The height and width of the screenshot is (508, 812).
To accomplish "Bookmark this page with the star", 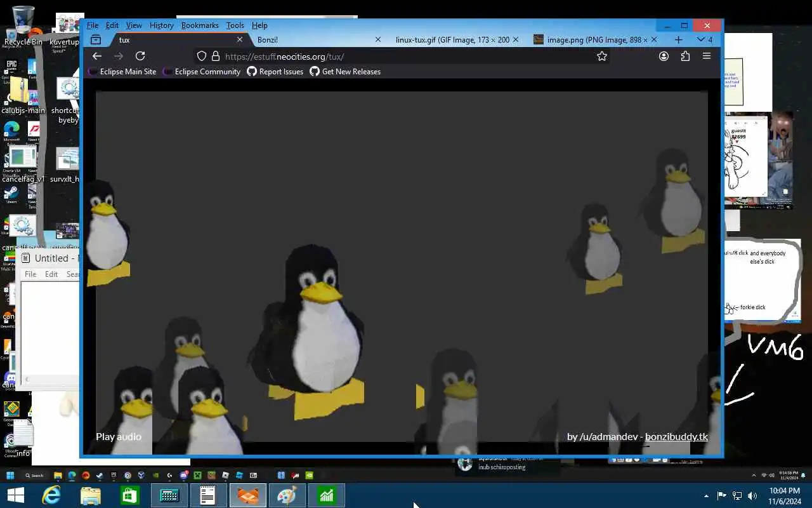I will [x=602, y=56].
